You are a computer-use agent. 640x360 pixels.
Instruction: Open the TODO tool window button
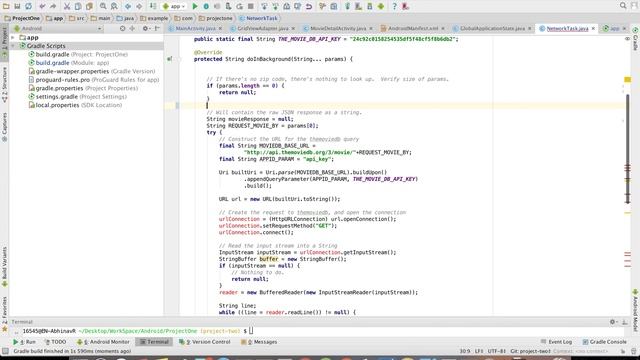pyautogui.click(x=55, y=342)
